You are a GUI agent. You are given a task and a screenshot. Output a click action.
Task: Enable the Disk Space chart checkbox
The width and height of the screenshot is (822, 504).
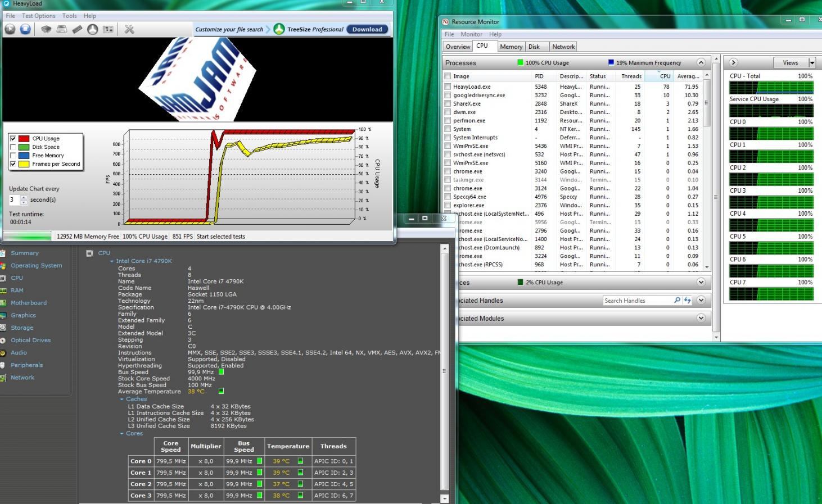coord(13,147)
